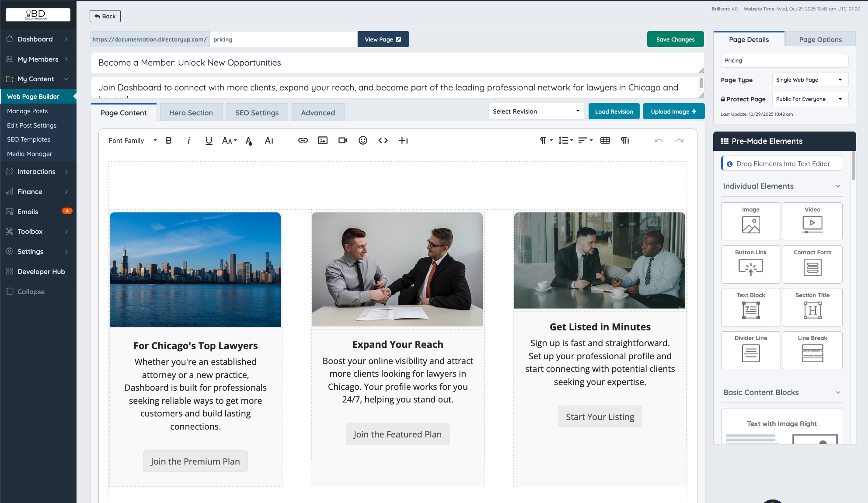868x503 pixels.
Task: Click the insert image toolbar icon
Action: 322,140
